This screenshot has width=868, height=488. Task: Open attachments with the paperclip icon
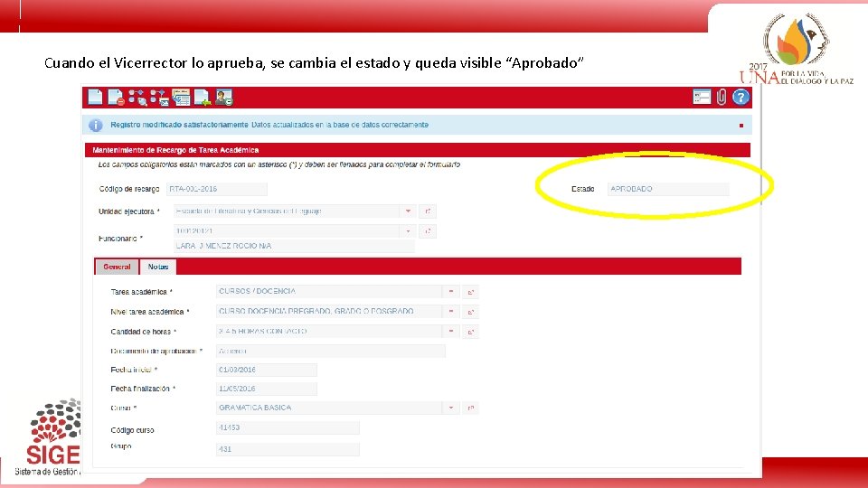click(x=722, y=97)
